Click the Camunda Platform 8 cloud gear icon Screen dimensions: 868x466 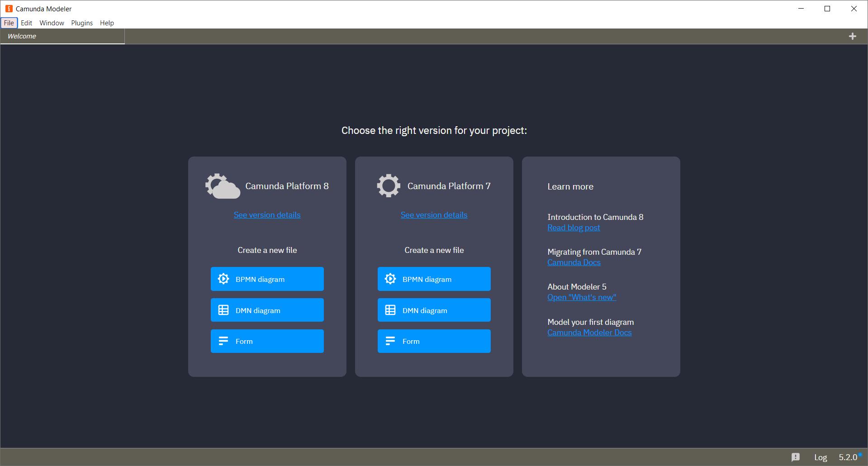[x=222, y=186]
